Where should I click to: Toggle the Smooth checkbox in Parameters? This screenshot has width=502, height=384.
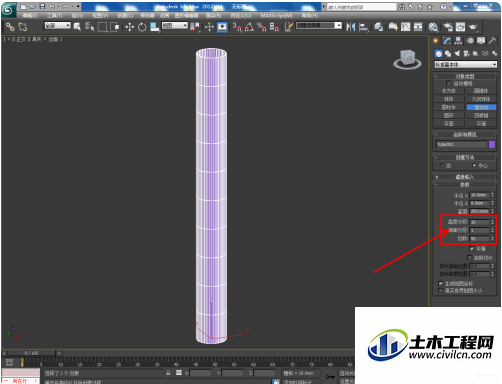click(x=472, y=249)
